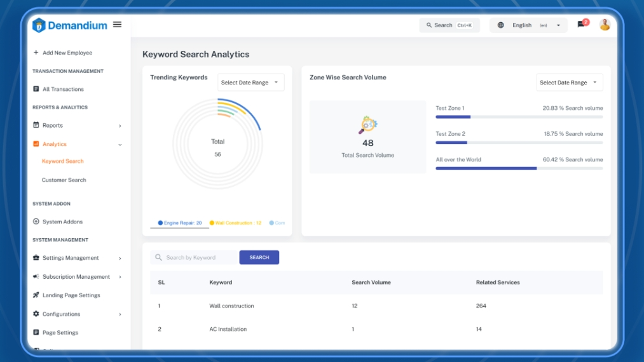Image resolution: width=644 pixels, height=362 pixels.
Task: Click the globe language icon
Action: coord(501,25)
